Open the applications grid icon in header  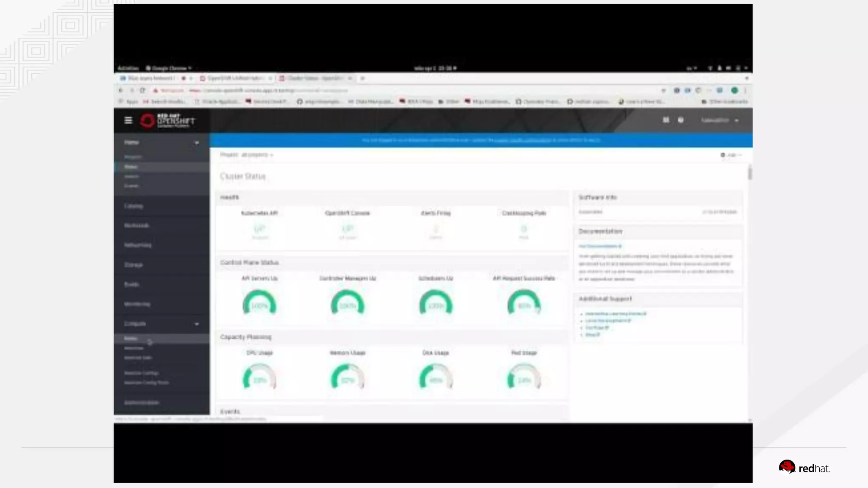(666, 120)
